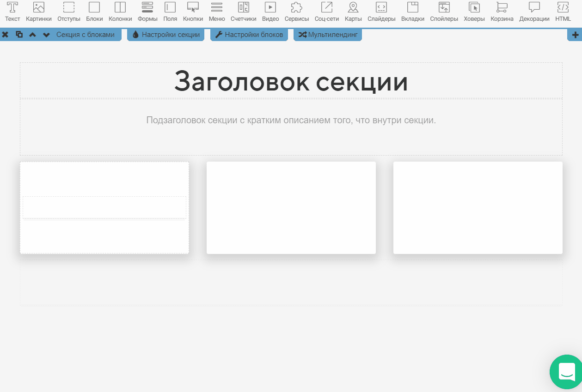Select the Видео element icon
The height and width of the screenshot is (392, 582).
click(x=270, y=12)
